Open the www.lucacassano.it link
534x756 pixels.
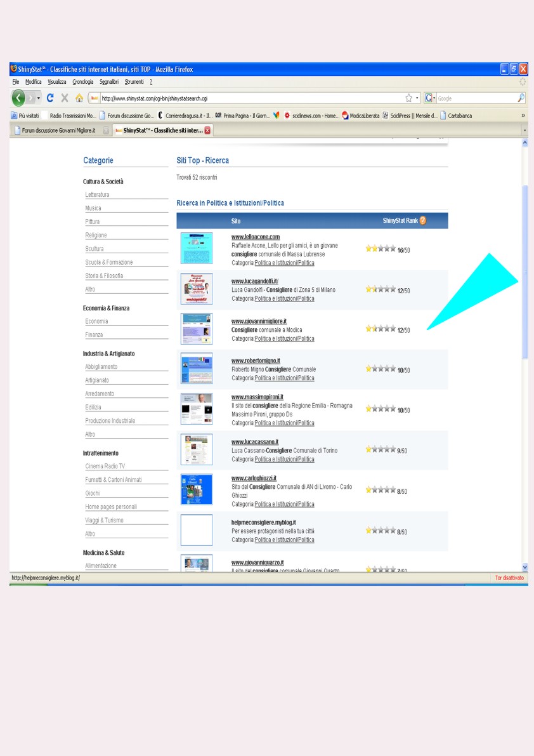[x=255, y=442]
